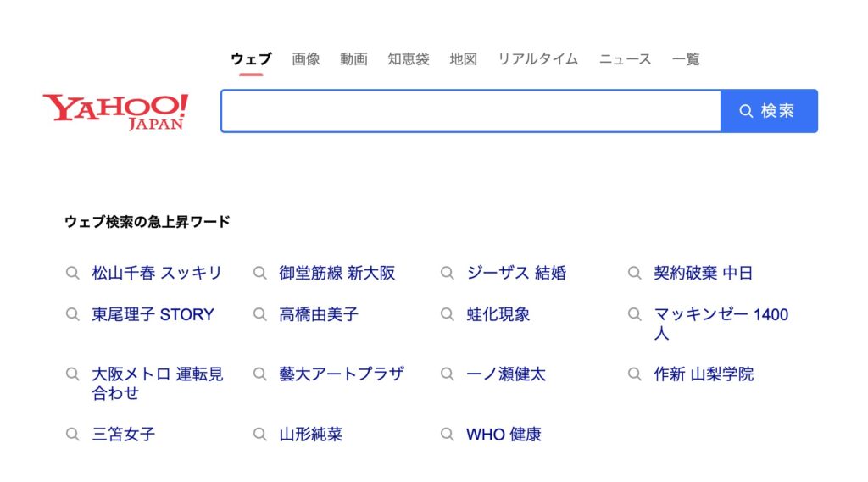Click magnifier icon beside ジーザス 結婚
868x482 pixels.
448,273
